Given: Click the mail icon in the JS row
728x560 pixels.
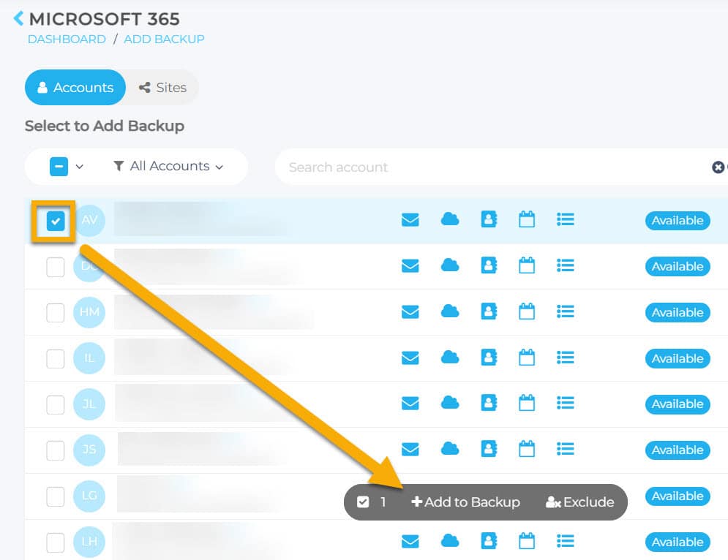Looking at the screenshot, I should (x=410, y=449).
